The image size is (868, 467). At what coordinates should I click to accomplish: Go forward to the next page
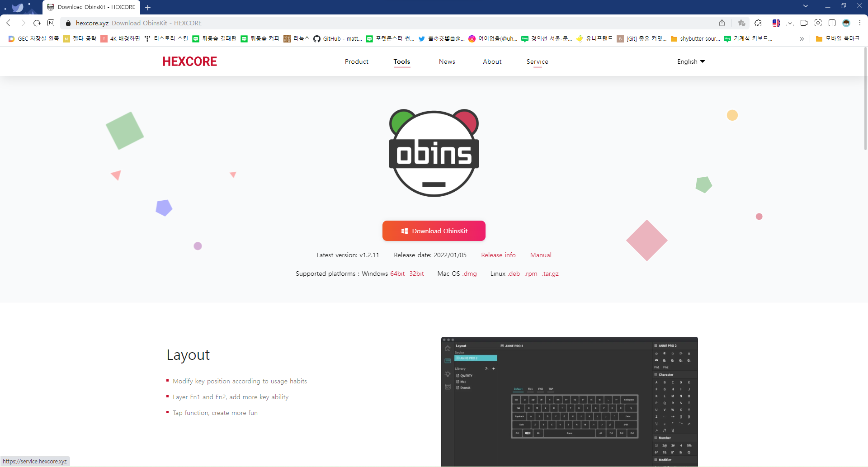tap(23, 23)
